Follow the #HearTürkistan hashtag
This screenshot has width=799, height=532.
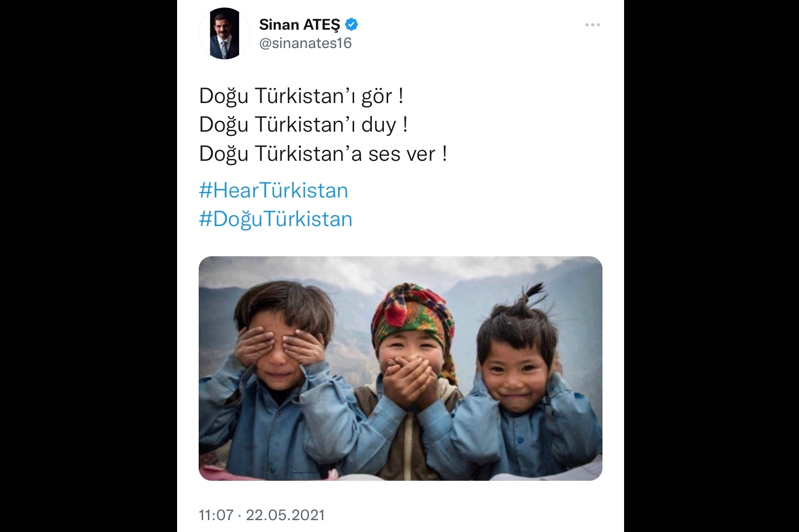(274, 190)
